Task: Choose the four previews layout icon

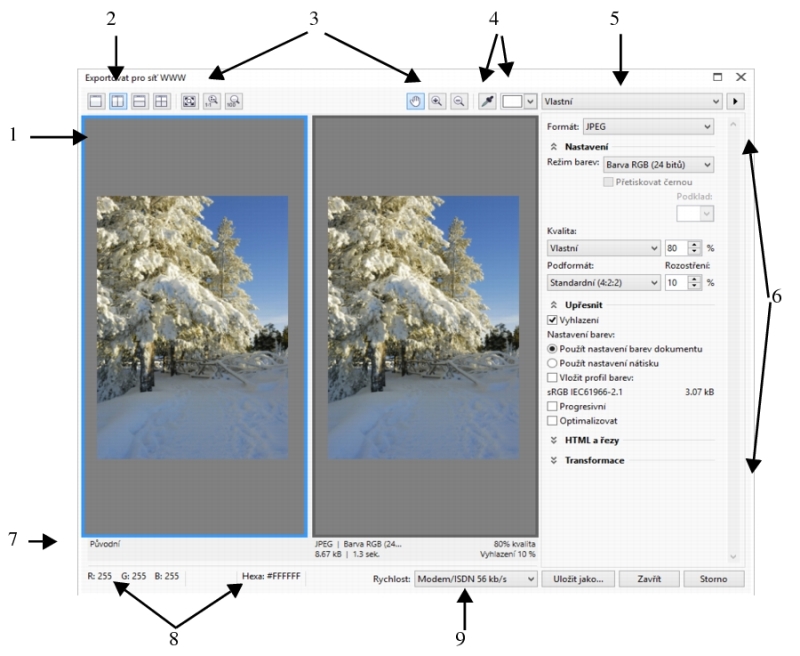Action: [x=158, y=101]
